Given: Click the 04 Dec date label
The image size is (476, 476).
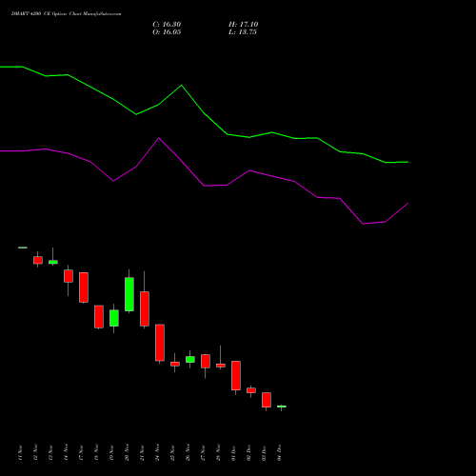Looking at the screenshot, I should click(x=279, y=453).
